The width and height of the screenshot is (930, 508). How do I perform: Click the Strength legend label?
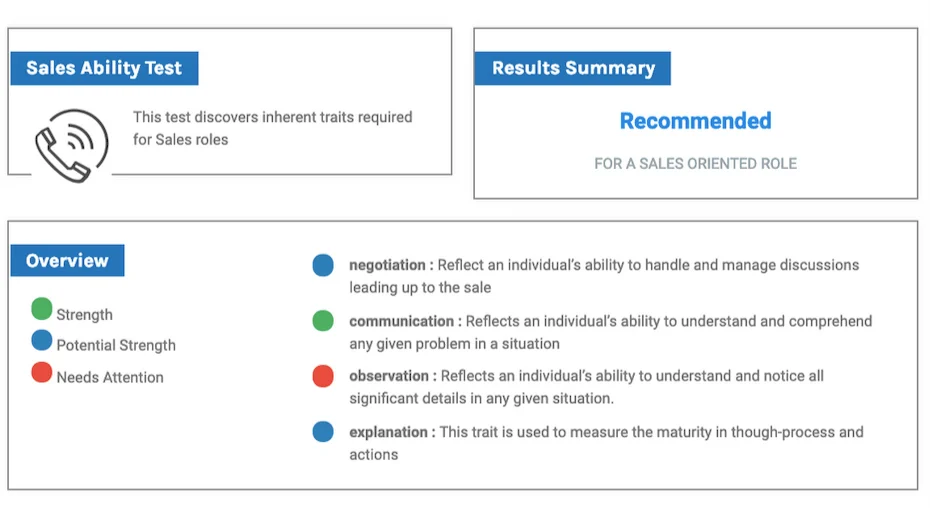click(84, 315)
